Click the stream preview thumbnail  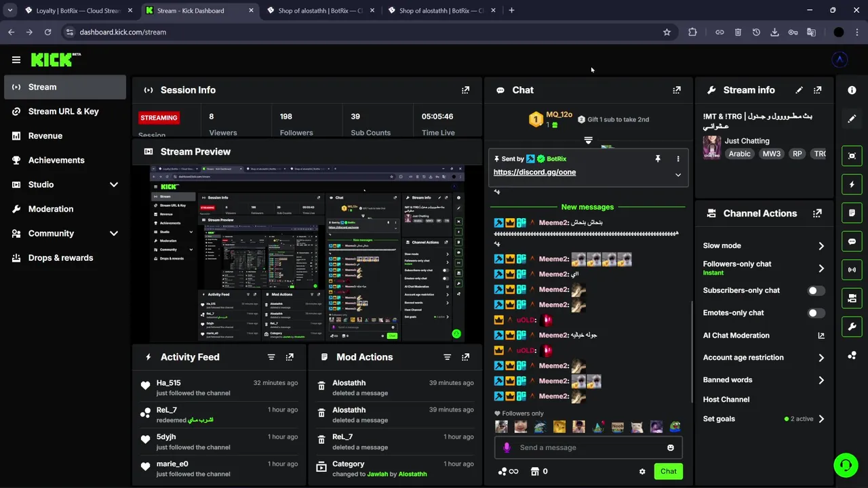(307, 253)
